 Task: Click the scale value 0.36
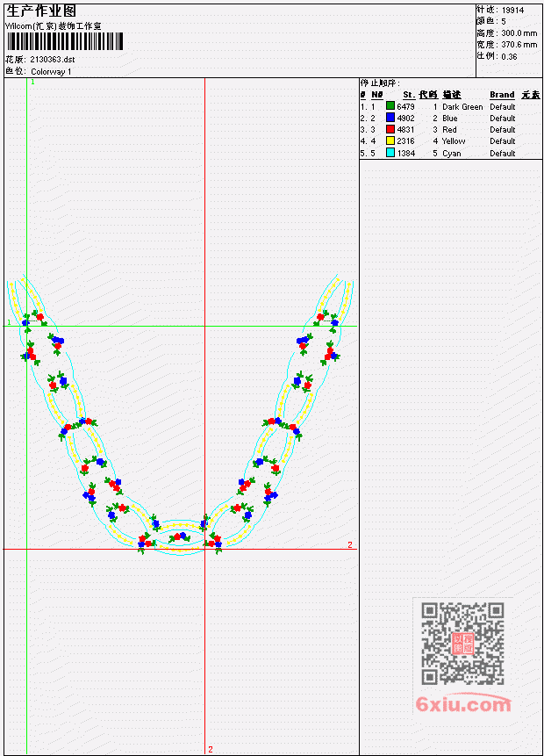(x=509, y=57)
